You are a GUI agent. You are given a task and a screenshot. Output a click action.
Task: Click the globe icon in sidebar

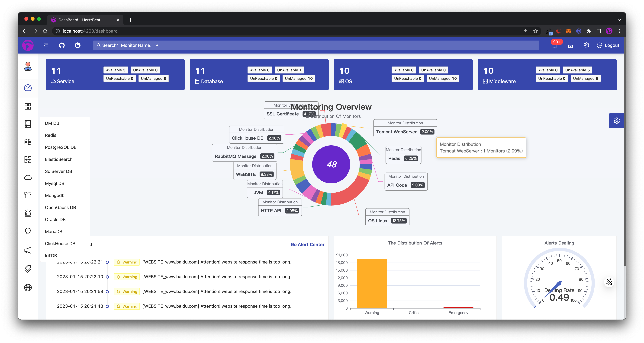pyautogui.click(x=28, y=288)
